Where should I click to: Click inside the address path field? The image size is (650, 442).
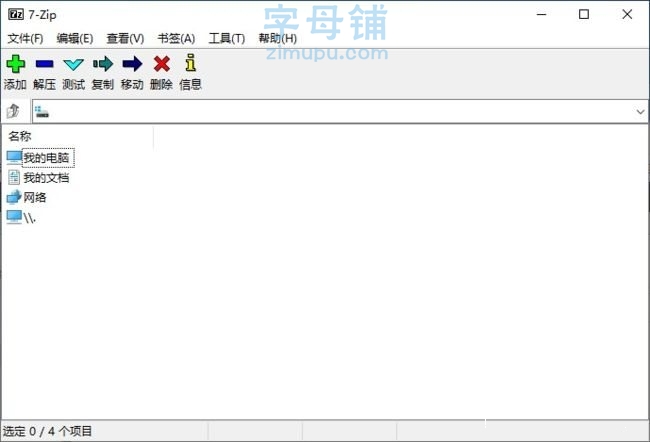340,112
